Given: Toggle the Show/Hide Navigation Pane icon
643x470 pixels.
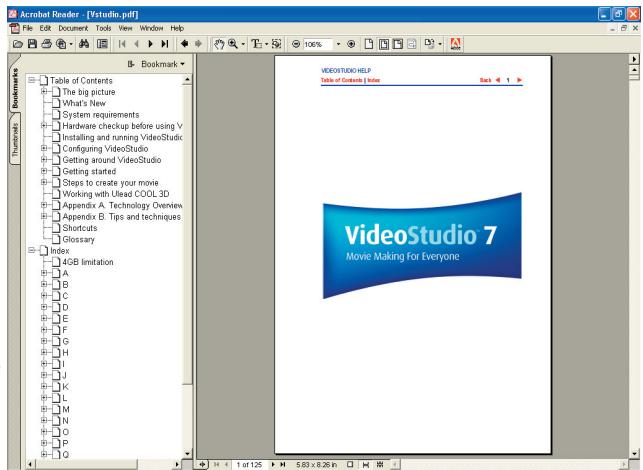Looking at the screenshot, I should tap(103, 44).
